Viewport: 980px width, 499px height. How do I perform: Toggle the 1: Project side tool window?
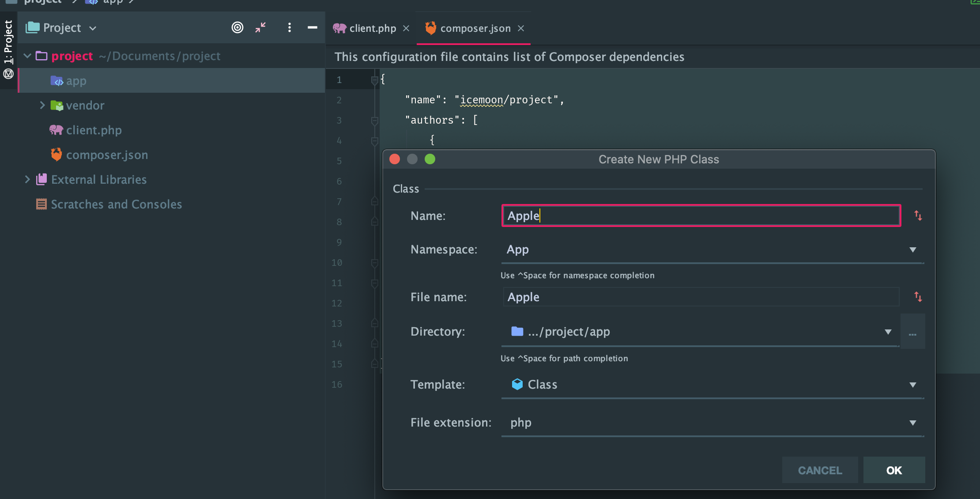coord(8,42)
